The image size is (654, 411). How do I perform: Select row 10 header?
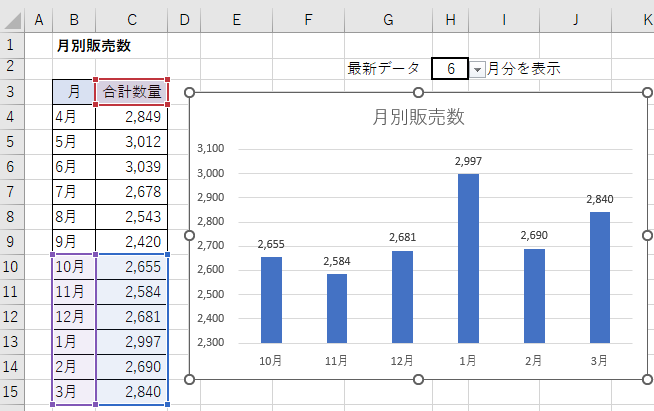(x=12, y=266)
